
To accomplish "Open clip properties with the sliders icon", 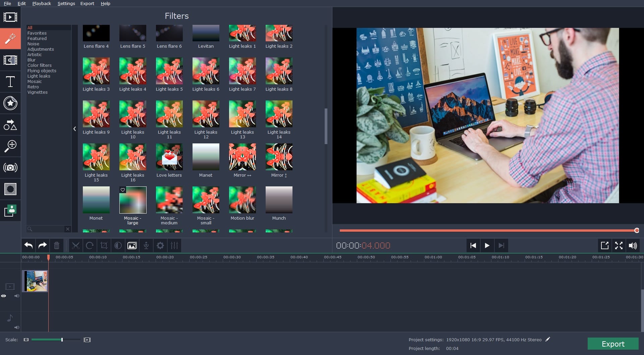I will [x=174, y=246].
